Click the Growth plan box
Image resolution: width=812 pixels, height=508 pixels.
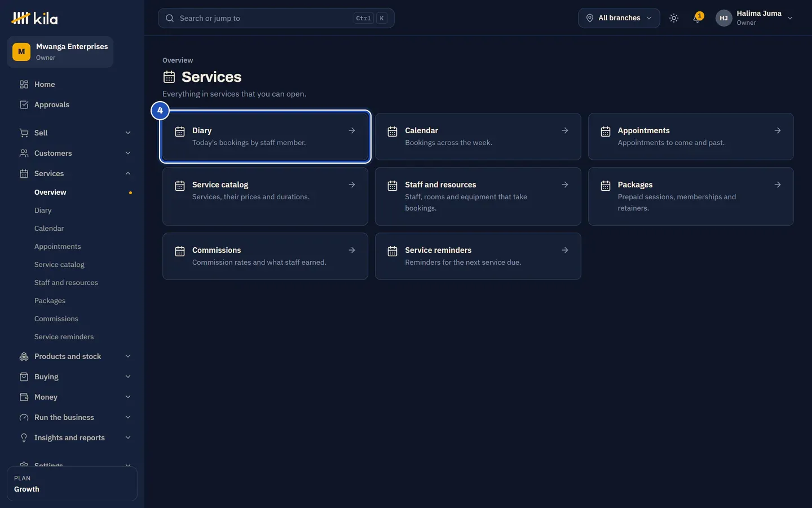pos(72,484)
